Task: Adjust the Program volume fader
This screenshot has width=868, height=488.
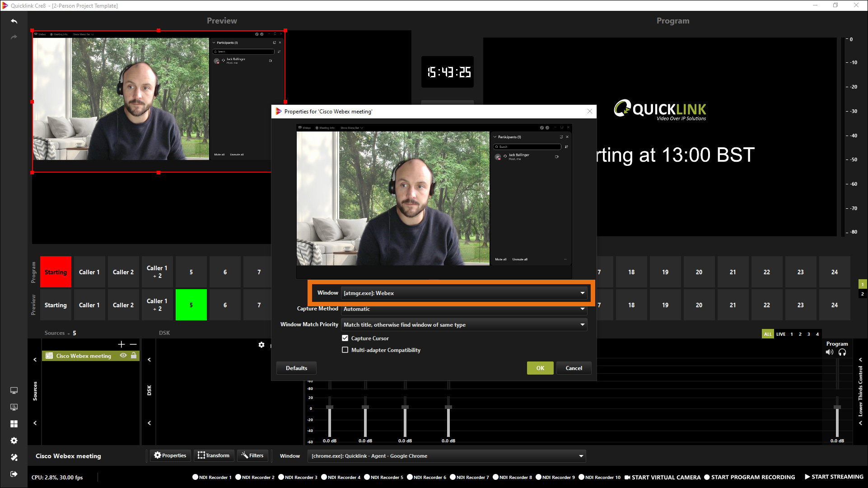Action: coord(837,407)
